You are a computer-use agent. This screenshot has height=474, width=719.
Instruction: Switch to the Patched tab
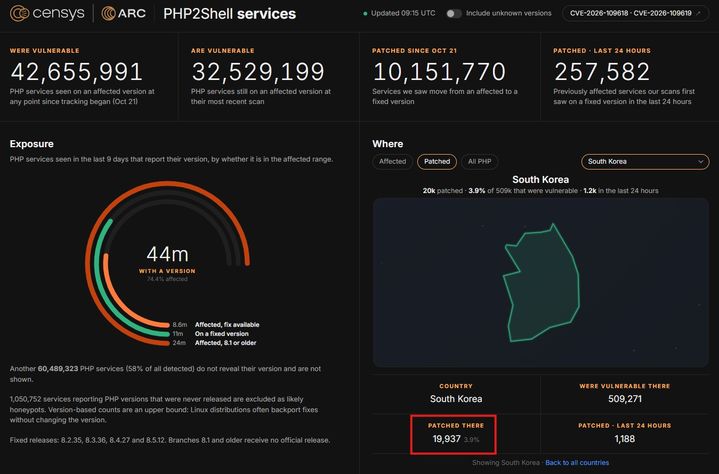point(437,161)
